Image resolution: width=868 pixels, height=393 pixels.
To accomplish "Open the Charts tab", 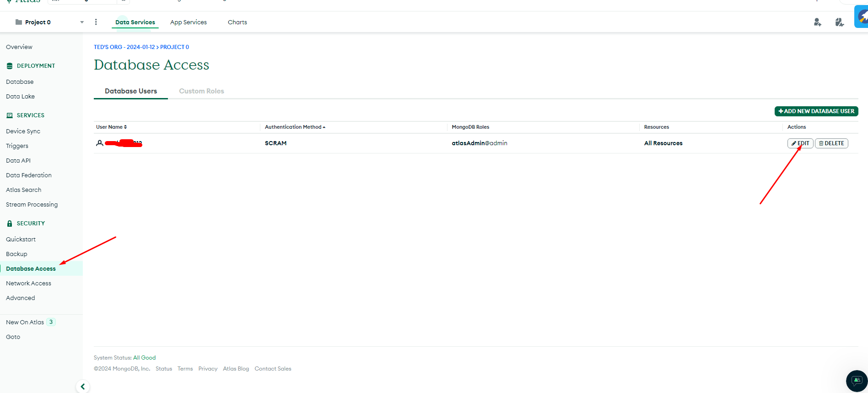I will 237,22.
